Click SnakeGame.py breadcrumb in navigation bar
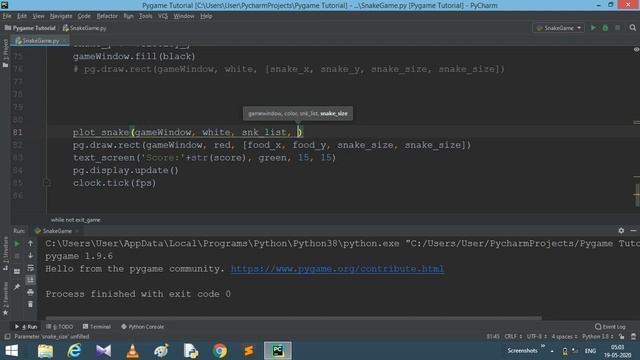Viewport: 640px width, 360px height. pos(84,28)
